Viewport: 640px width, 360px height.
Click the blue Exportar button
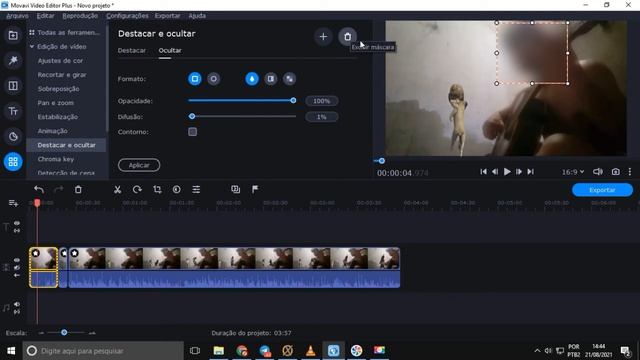(602, 190)
